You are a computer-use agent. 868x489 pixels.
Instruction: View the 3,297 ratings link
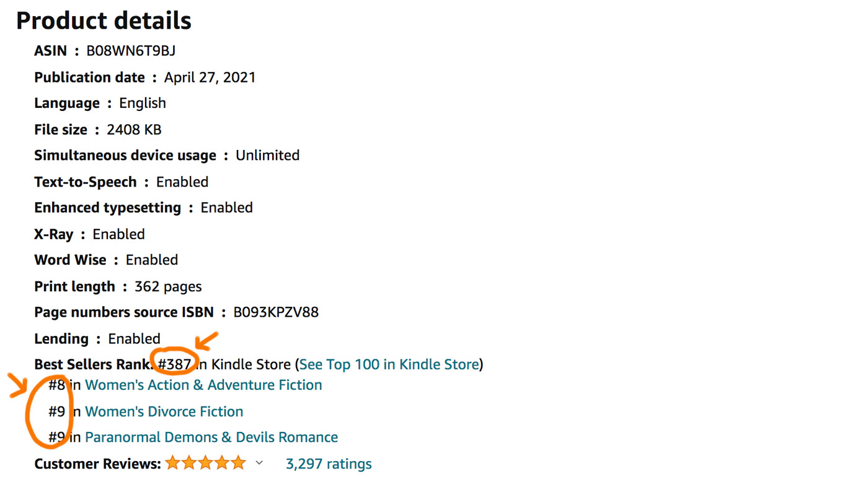[329, 464]
